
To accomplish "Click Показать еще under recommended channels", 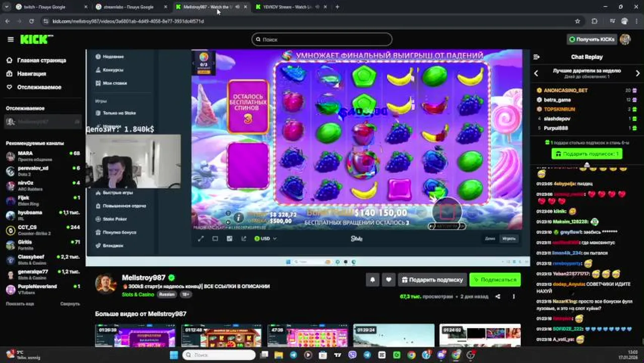I will point(20,304).
